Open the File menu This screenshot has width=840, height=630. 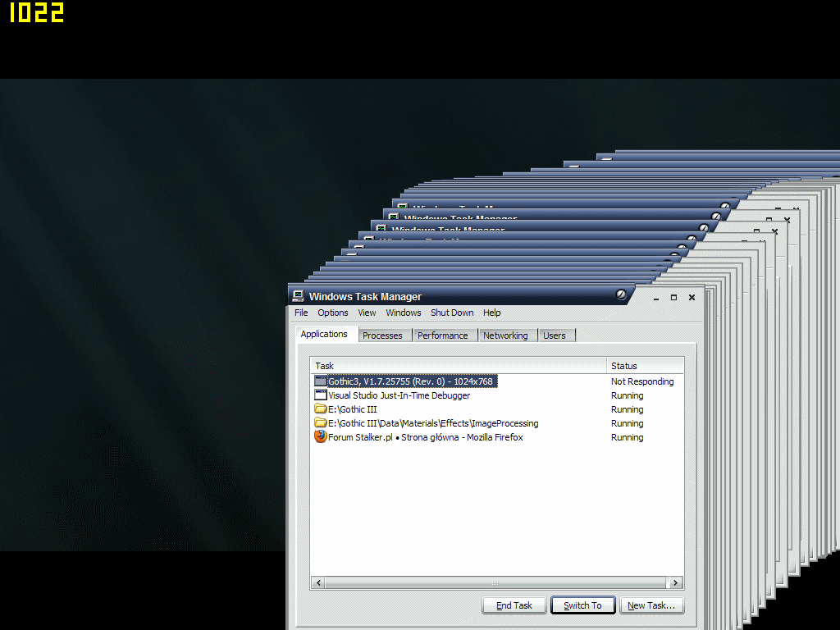point(301,313)
